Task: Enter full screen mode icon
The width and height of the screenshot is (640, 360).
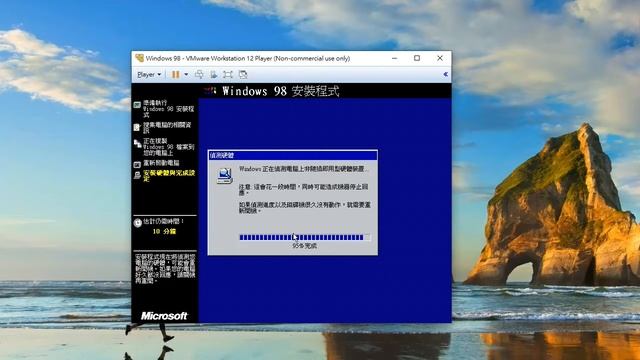Action: pyautogui.click(x=228, y=75)
